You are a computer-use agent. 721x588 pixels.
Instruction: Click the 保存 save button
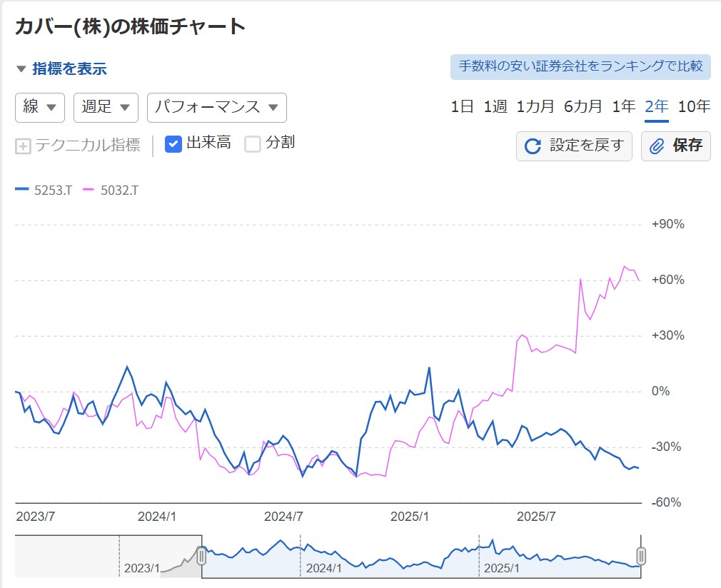click(x=676, y=146)
